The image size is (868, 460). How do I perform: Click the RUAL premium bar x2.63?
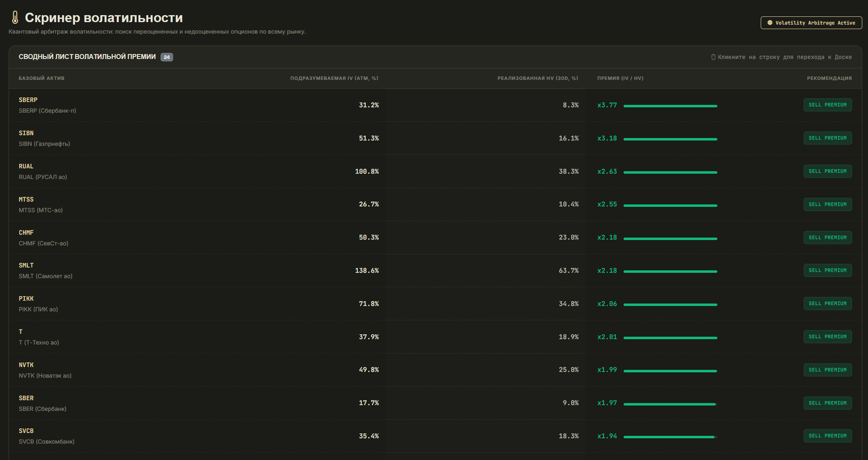(x=670, y=172)
